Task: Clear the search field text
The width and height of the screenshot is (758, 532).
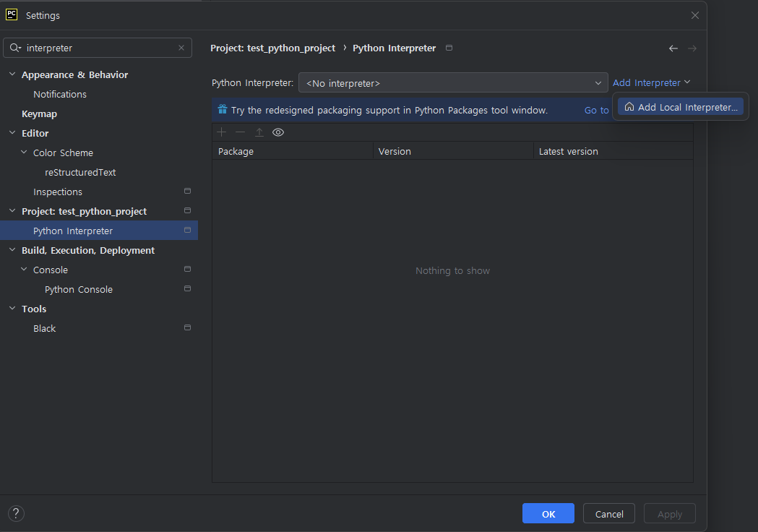Action: pos(181,48)
